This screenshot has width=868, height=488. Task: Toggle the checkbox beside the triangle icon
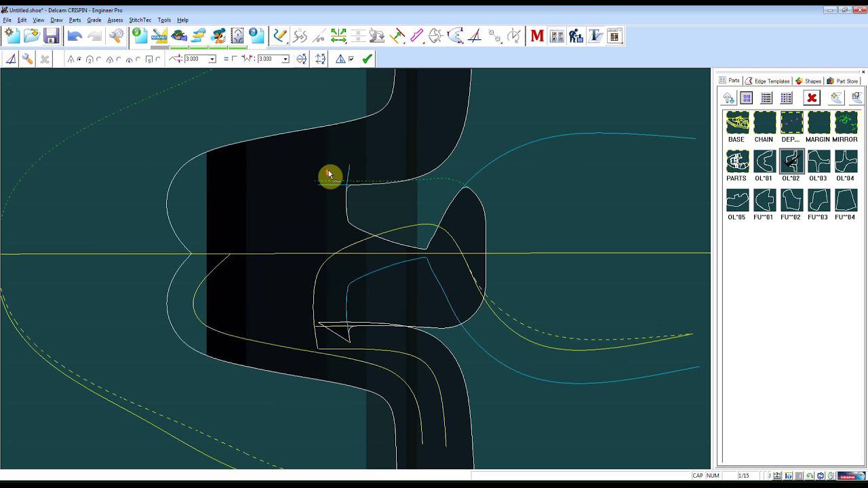point(351,59)
